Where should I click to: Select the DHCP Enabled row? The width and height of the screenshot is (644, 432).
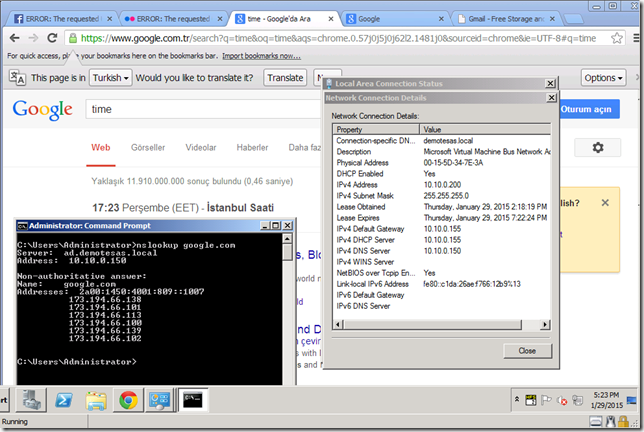click(442, 174)
